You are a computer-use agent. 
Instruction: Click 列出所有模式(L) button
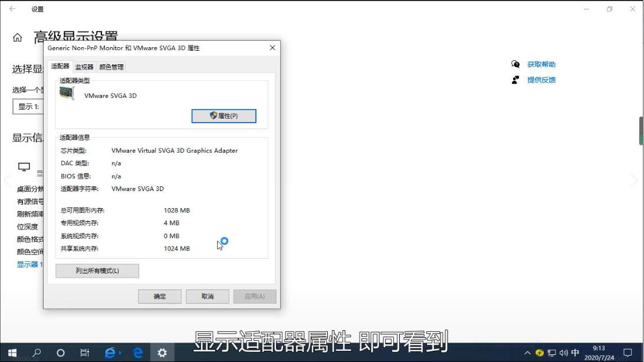pos(97,271)
